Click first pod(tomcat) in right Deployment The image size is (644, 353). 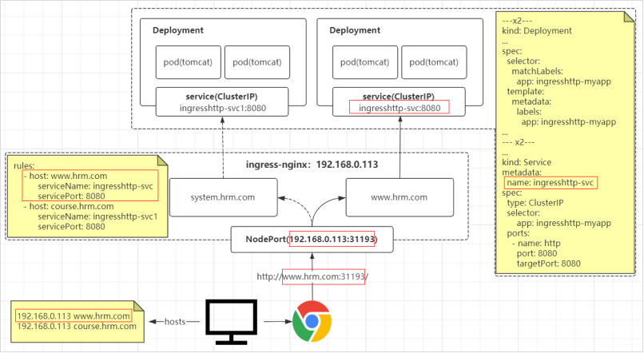pyautogui.click(x=364, y=62)
